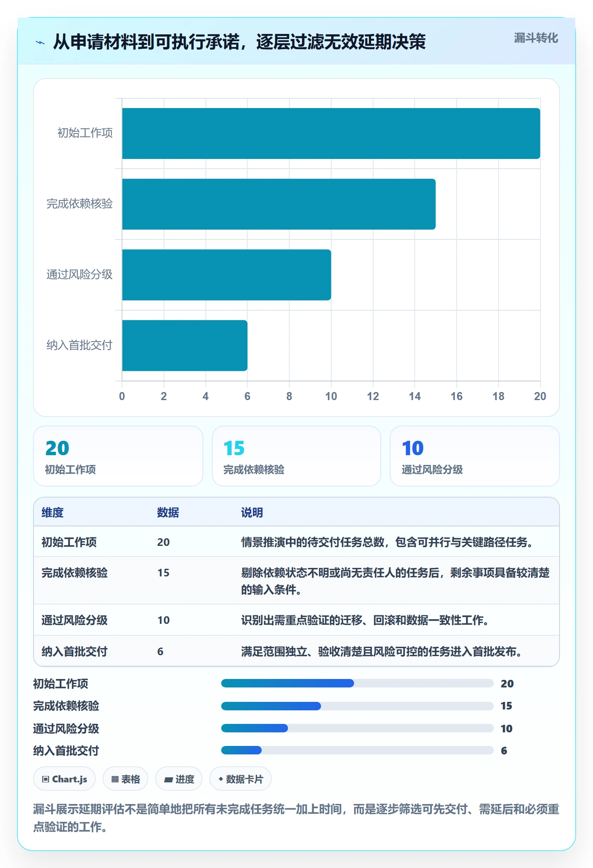This screenshot has width=593, height=868.
Task: Click the 完成依赖核验 progress bar showing 15
Action: pos(357,706)
